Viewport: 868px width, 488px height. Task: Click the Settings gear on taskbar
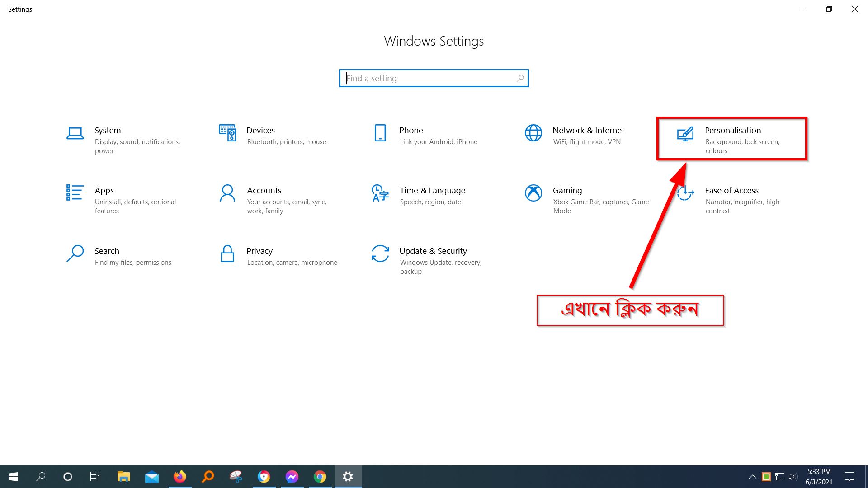[348, 477]
